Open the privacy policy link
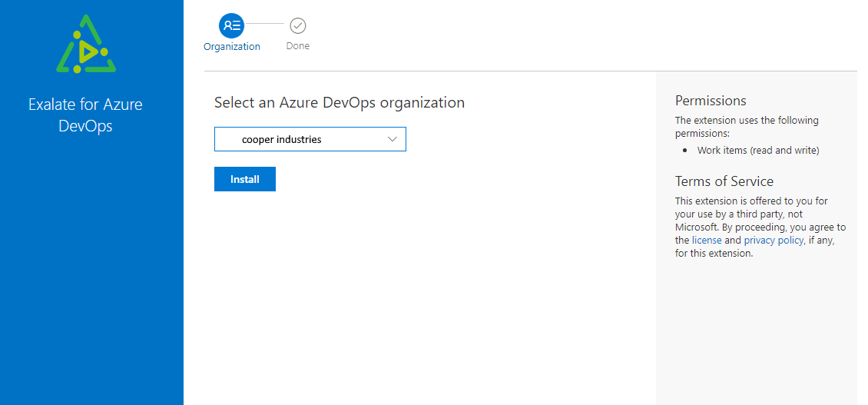This screenshot has height=405, width=868. point(774,241)
